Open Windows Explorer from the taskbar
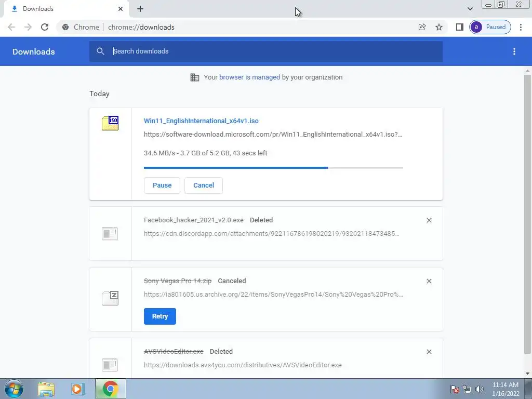 pos(46,389)
